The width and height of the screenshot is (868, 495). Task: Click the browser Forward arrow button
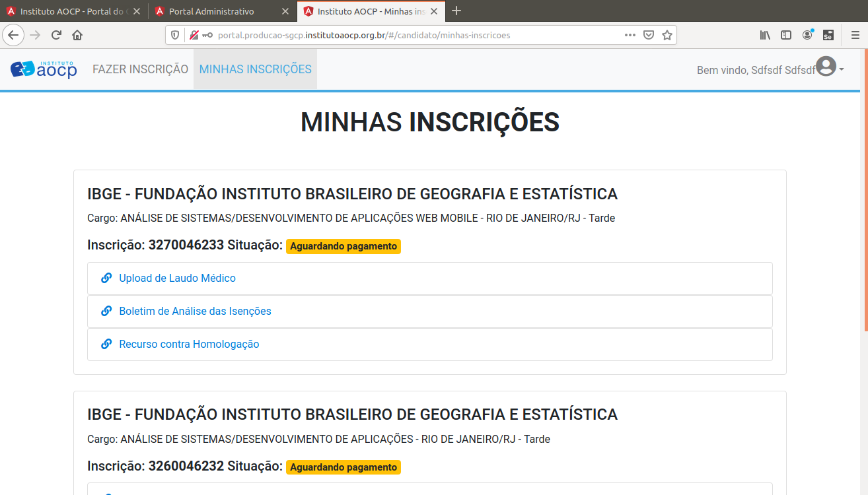[35, 35]
